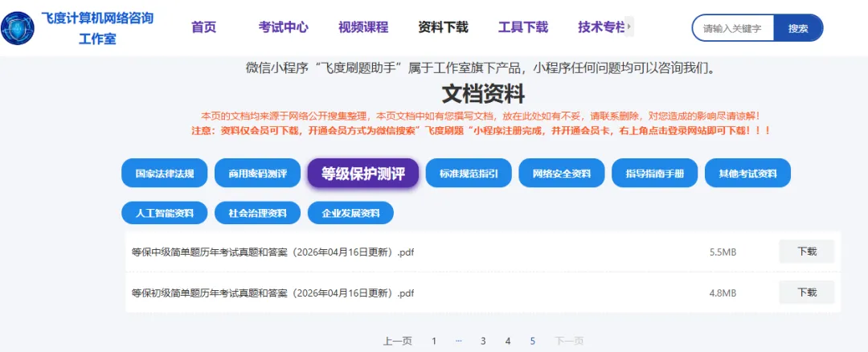
Task: Download the 等保中级简单题 PDF file
Action: click(807, 252)
